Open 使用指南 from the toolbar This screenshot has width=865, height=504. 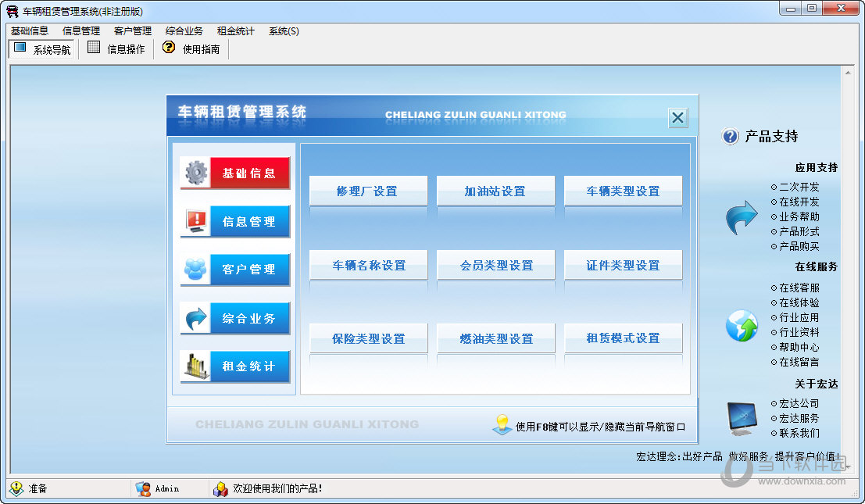coord(191,49)
